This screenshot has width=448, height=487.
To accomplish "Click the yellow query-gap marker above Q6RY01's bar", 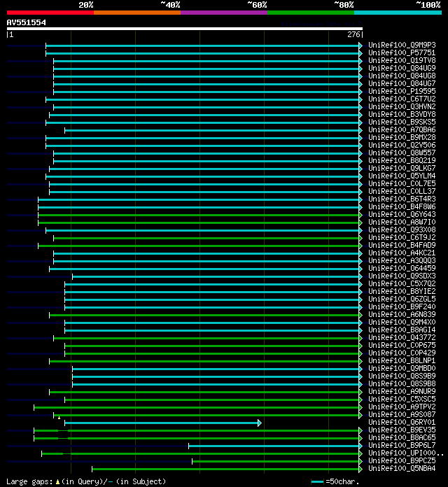I will [x=59, y=418].
